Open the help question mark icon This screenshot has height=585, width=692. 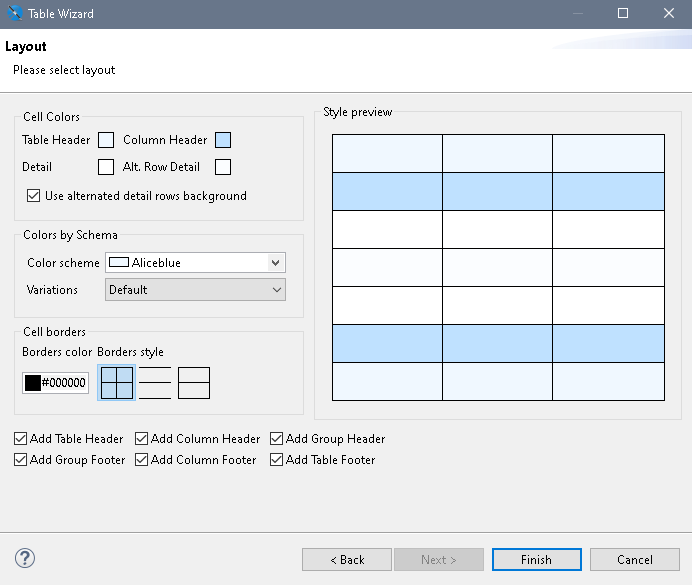point(26,559)
